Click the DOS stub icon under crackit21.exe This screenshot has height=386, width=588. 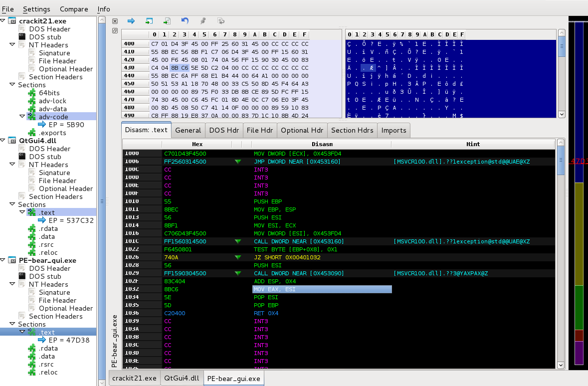pos(22,37)
